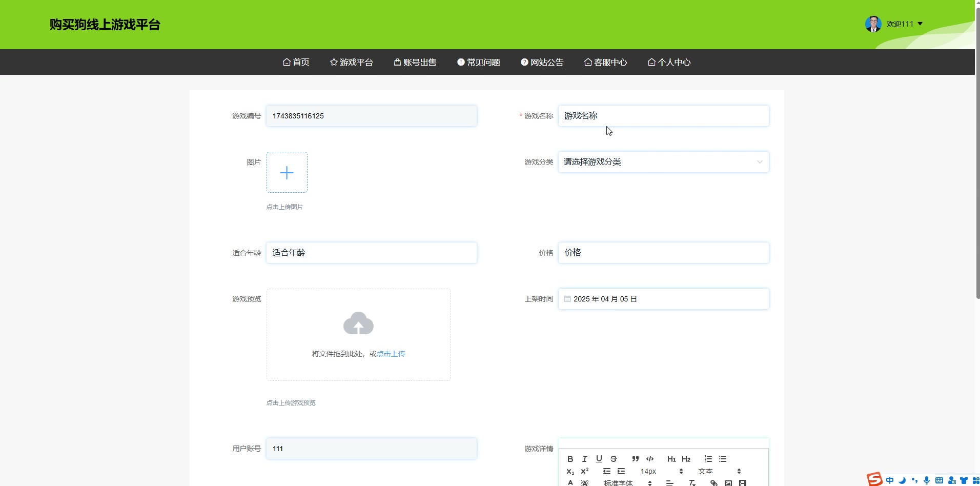980x486 pixels.
Task: Apply Heading 1 style
Action: click(671, 459)
